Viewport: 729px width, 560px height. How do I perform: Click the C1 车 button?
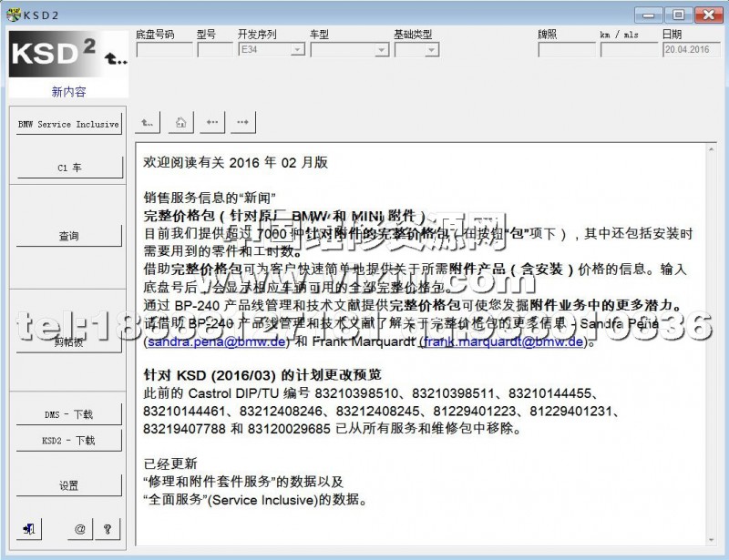click(70, 168)
